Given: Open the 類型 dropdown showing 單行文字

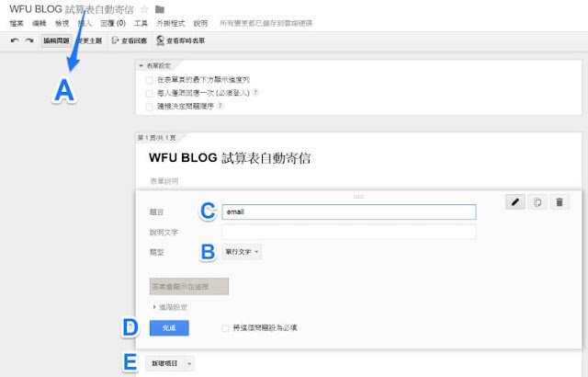Looking at the screenshot, I should click(242, 252).
